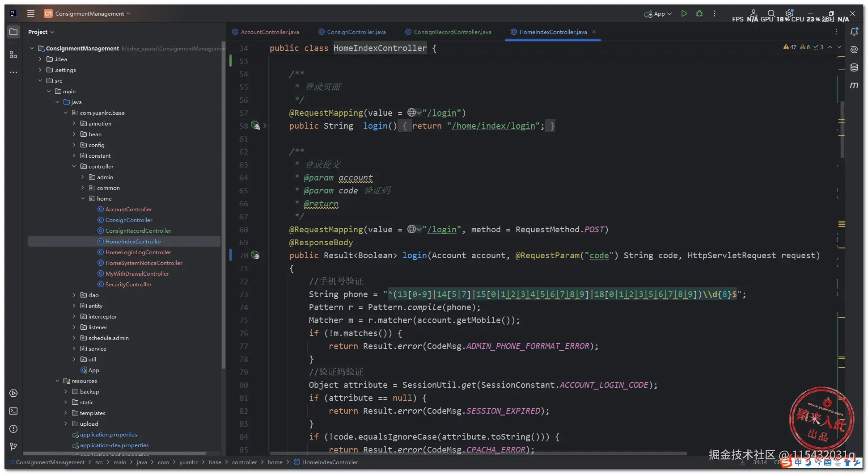
Task: Open the /home/index/login view link
Action: click(x=493, y=126)
